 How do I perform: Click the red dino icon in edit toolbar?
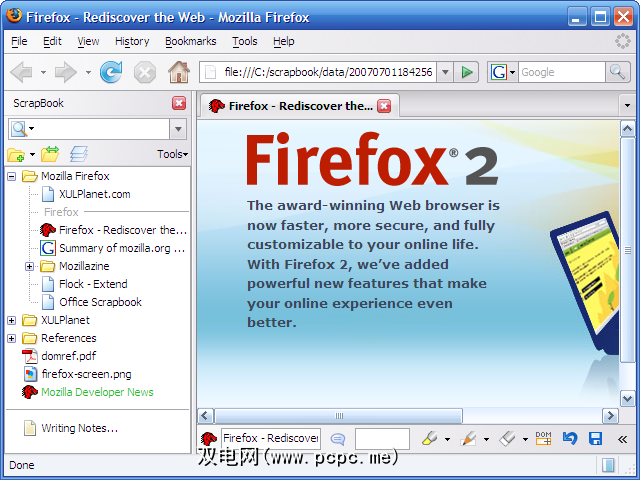(x=209, y=439)
